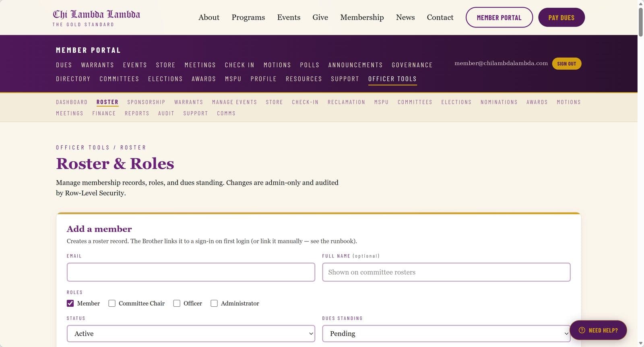Click the Officer Tools breadcrumb link
The image size is (644, 347).
click(x=83, y=148)
